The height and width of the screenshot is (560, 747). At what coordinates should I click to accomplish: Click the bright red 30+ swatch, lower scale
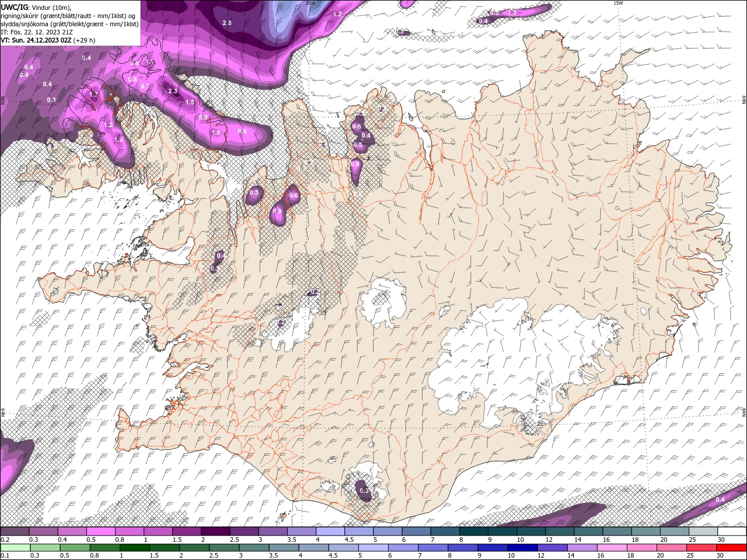point(731,548)
